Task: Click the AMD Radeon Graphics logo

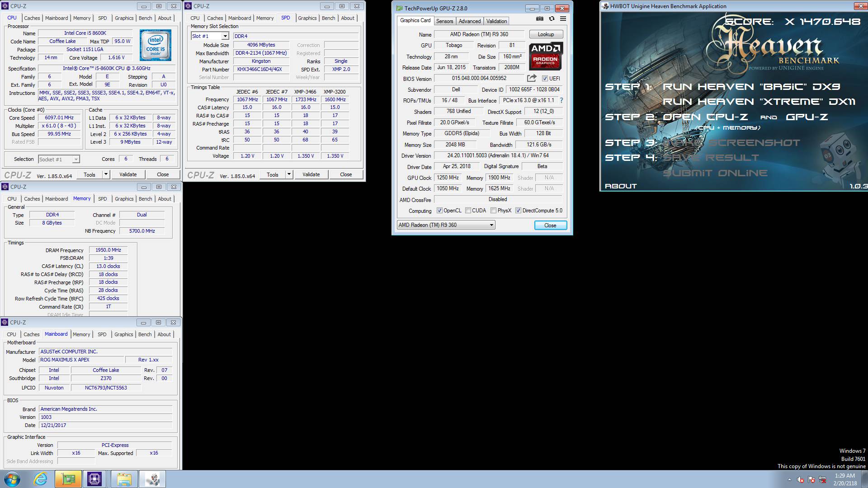Action: tap(546, 56)
